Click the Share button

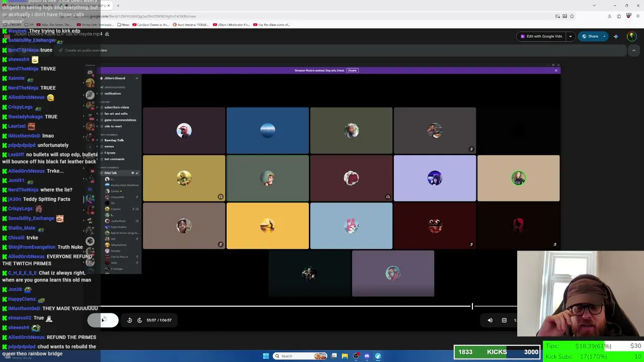click(x=590, y=36)
